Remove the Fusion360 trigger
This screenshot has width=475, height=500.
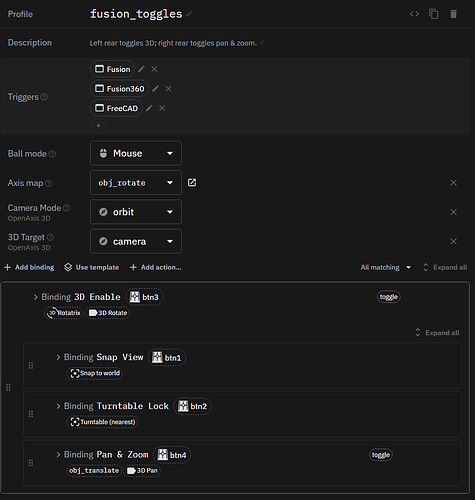[x=168, y=89]
